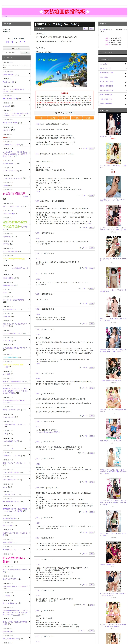Viewport: 129px width, 644px height.
Task: Click the 編集 button on thread header
Action: [85, 29]
